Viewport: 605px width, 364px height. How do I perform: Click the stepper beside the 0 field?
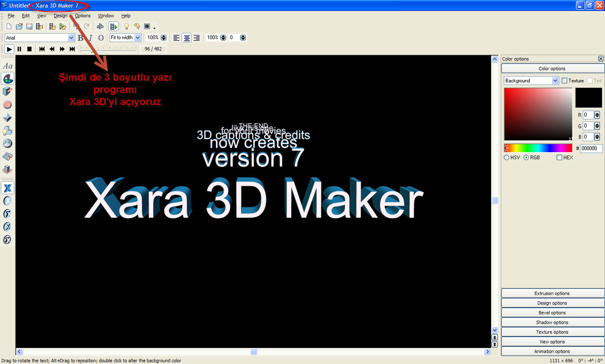(x=243, y=37)
